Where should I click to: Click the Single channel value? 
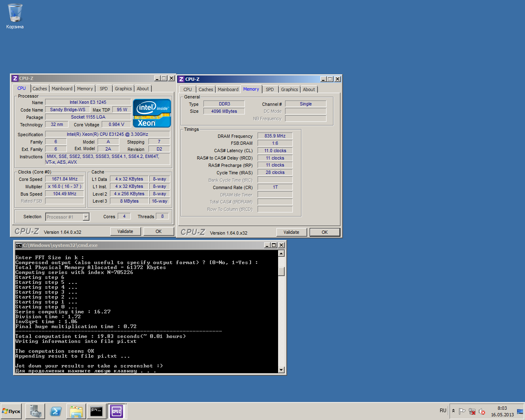coord(306,104)
